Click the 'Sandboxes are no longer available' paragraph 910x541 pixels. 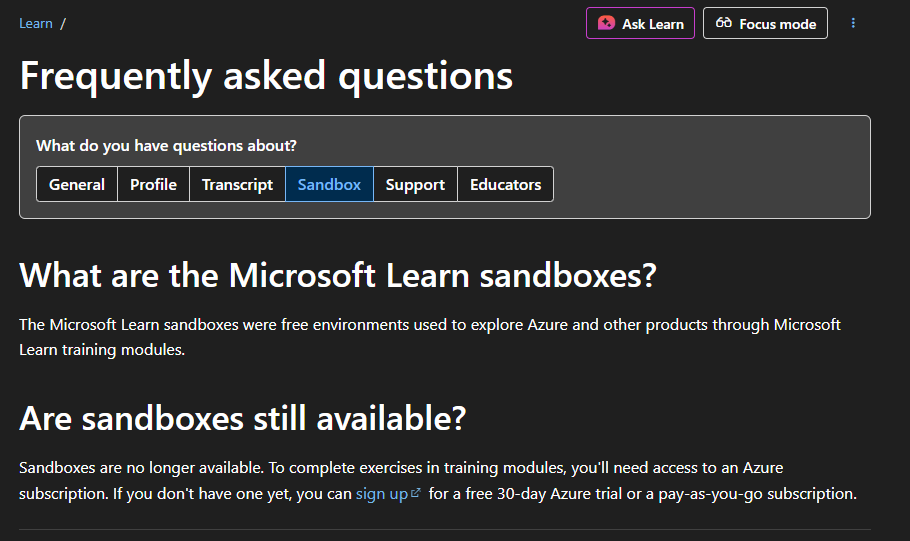coord(438,481)
